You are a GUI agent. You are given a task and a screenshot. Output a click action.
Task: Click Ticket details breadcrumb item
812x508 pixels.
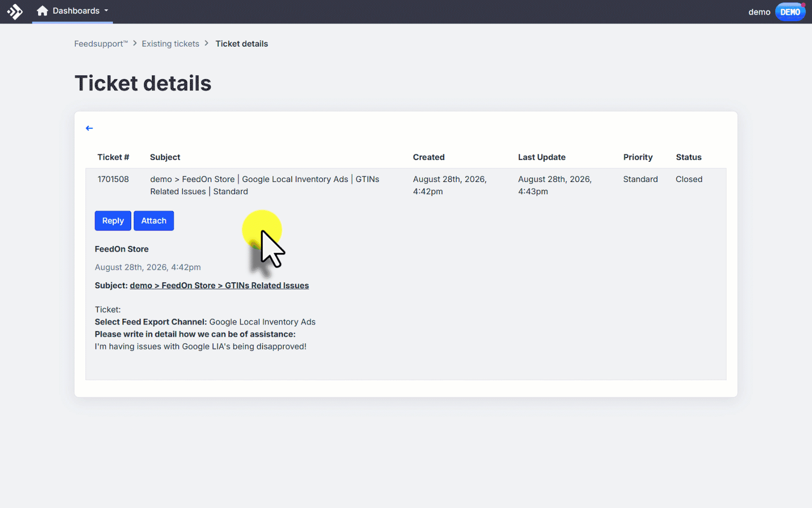242,44
